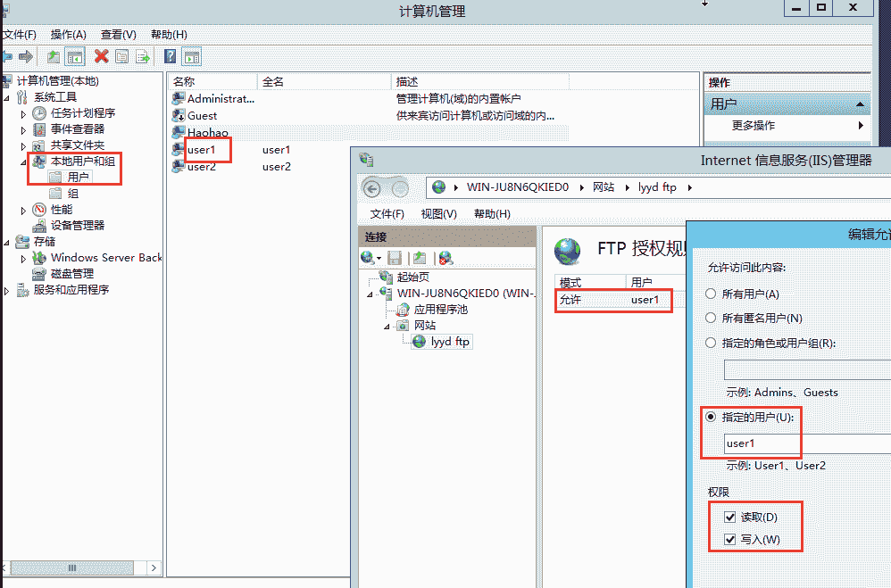Viewport: 891px width, 588px height.
Task: Uncheck the 写入(W) permission checkbox
Action: pyautogui.click(x=730, y=540)
